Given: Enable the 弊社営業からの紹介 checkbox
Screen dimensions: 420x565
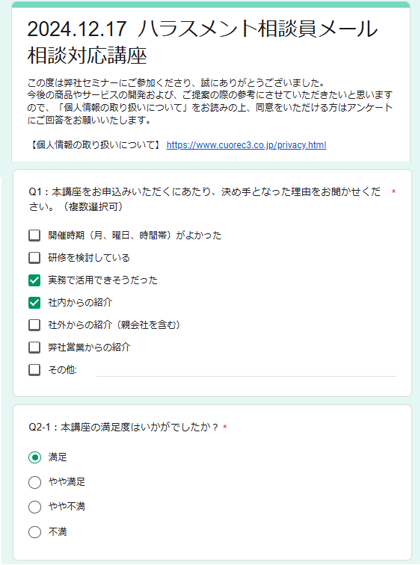Looking at the screenshot, I should point(35,347).
